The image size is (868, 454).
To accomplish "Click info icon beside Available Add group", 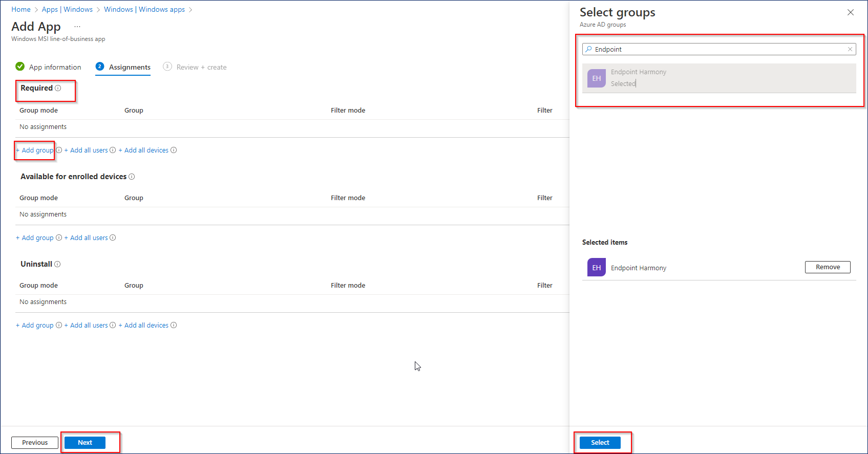I will pos(59,237).
